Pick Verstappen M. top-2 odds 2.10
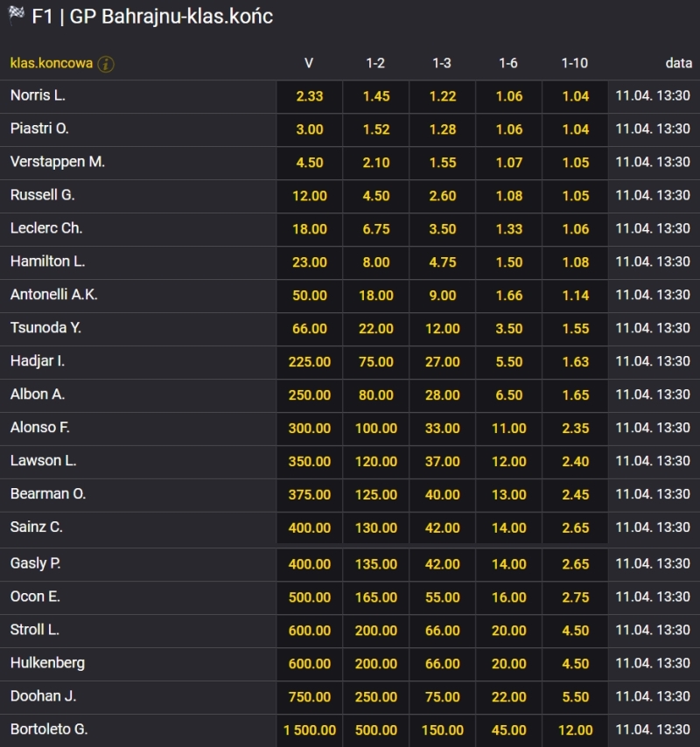This screenshot has height=747, width=700. [376, 163]
